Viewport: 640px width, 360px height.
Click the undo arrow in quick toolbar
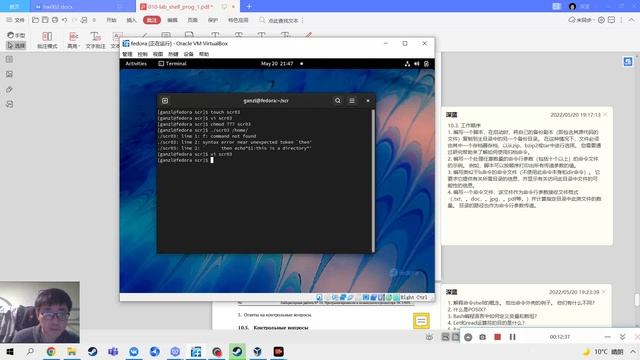(x=64, y=20)
